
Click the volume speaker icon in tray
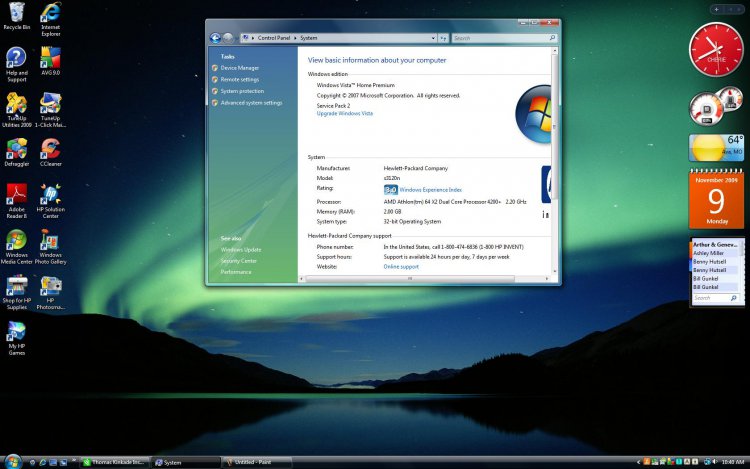click(715, 462)
